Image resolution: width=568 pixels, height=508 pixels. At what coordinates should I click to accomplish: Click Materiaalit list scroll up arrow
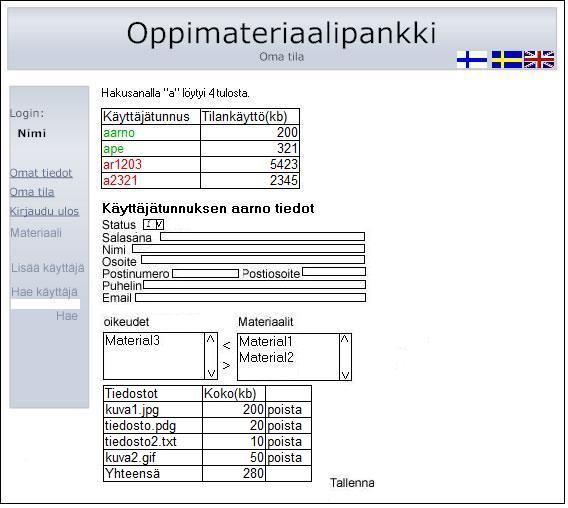point(345,340)
